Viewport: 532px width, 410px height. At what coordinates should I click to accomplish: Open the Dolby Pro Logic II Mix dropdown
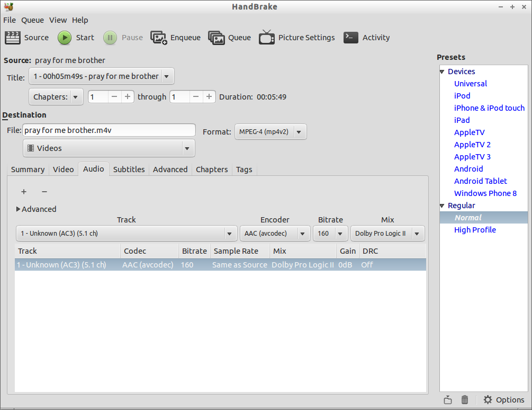pyautogui.click(x=387, y=234)
